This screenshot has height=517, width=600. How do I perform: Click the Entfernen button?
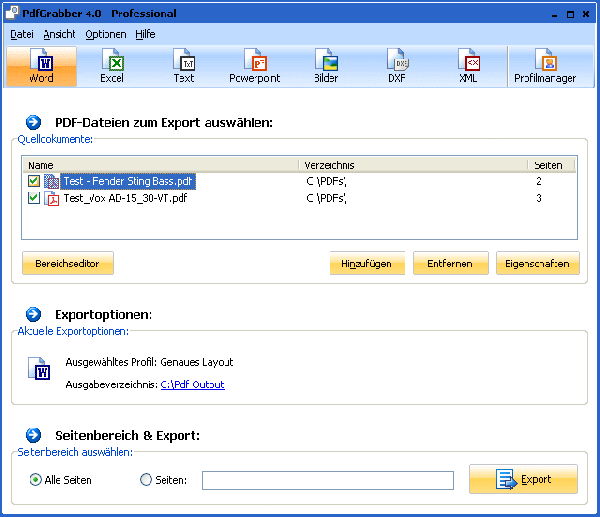pos(450,263)
